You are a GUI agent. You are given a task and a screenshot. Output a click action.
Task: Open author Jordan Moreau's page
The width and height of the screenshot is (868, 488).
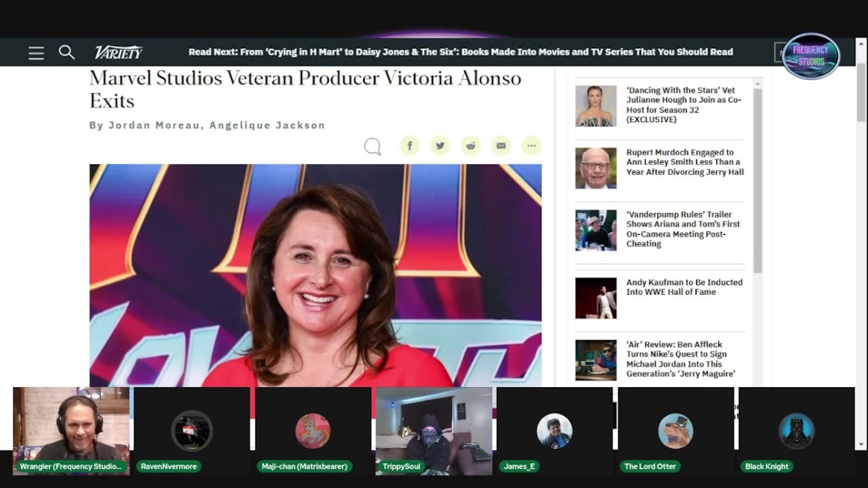[x=155, y=125]
